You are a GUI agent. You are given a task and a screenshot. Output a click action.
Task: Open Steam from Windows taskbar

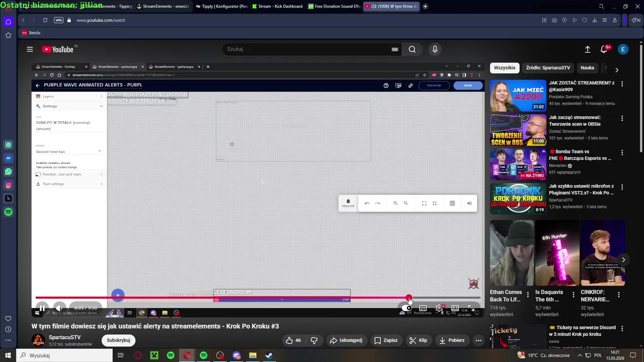coord(269,355)
